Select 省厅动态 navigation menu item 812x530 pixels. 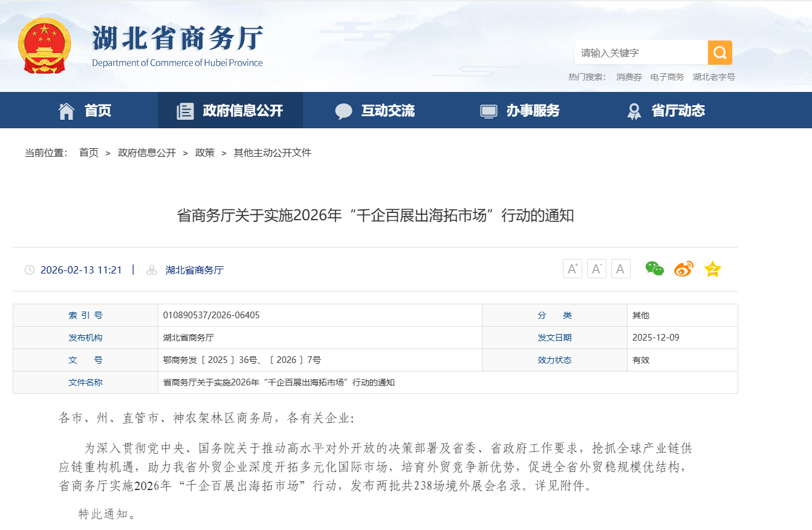tap(665, 111)
